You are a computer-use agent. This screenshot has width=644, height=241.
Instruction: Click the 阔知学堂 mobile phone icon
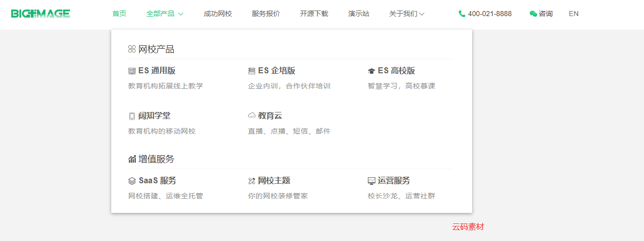click(x=132, y=116)
